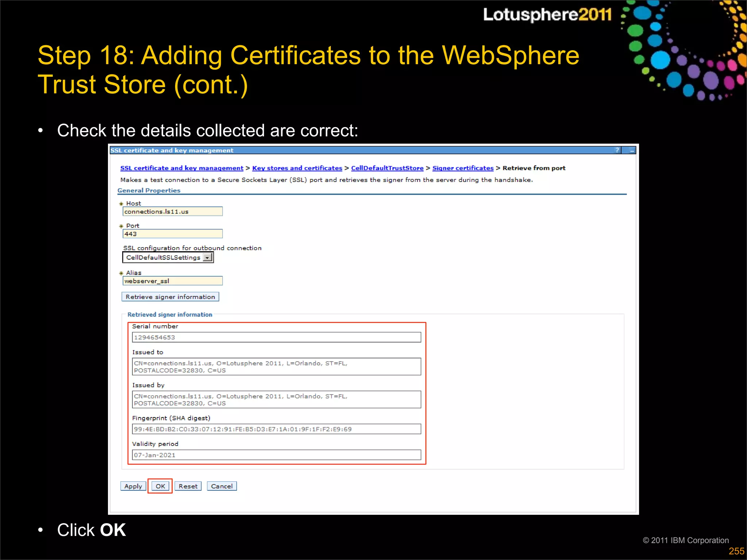Click the Issued by text box
This screenshot has height=560, width=747.
[x=276, y=400]
